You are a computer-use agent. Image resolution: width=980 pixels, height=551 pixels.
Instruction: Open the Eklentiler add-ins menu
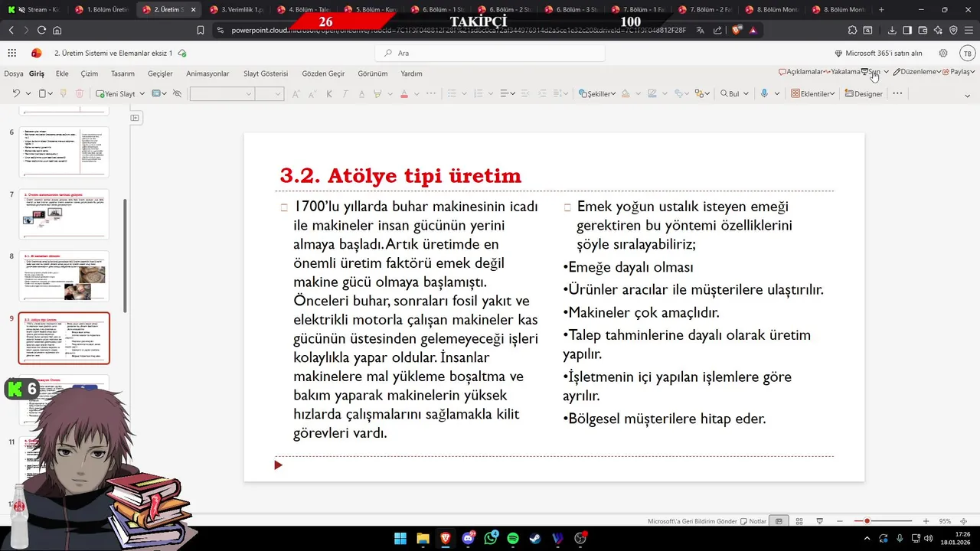[x=812, y=93]
